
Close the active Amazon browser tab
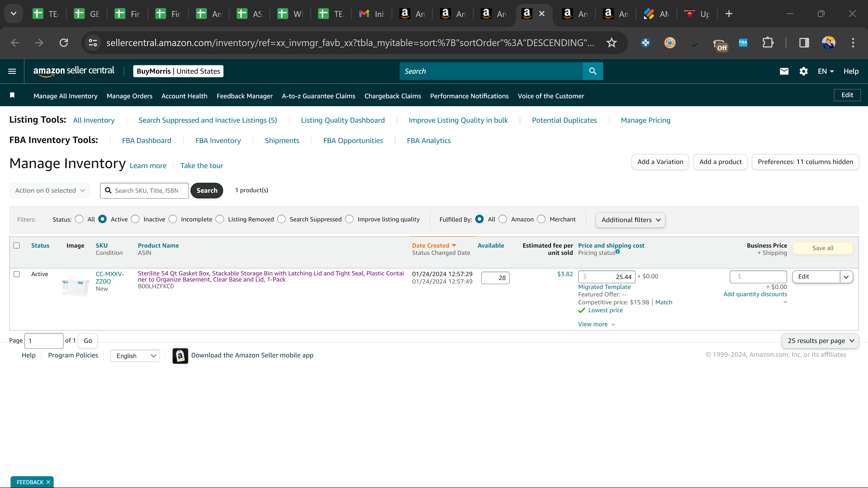(542, 14)
